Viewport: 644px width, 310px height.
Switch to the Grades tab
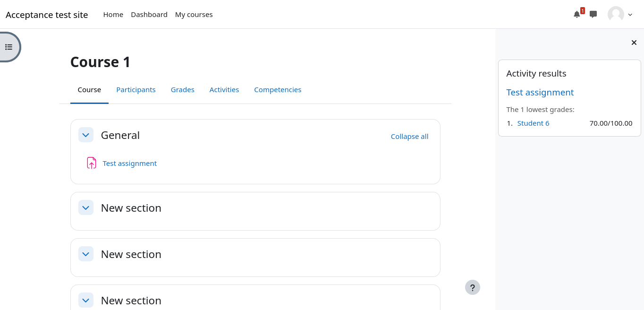[182, 90]
